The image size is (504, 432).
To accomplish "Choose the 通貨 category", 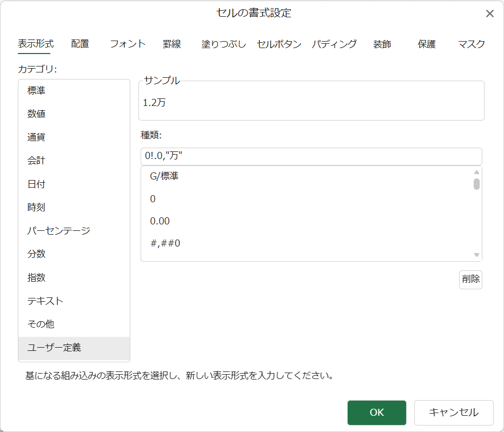I will pyautogui.click(x=74, y=137).
